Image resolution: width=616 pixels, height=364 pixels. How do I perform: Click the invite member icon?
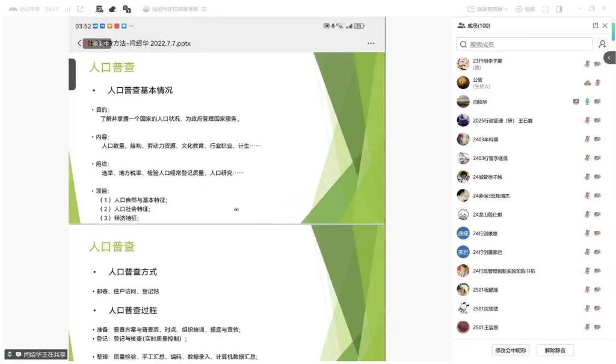pyautogui.click(x=602, y=45)
